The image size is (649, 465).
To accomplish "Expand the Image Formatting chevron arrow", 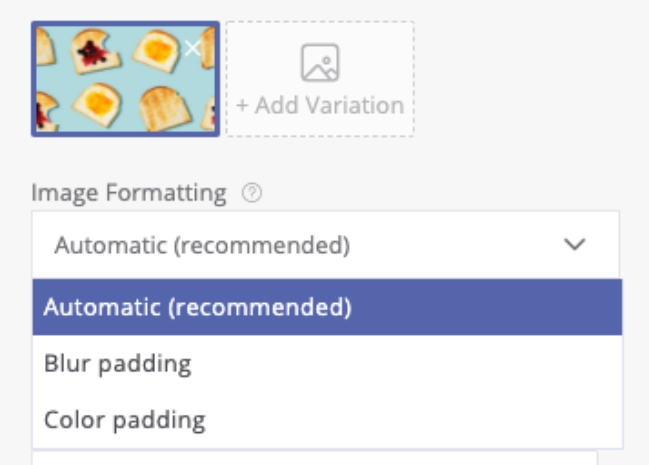I will [x=574, y=245].
